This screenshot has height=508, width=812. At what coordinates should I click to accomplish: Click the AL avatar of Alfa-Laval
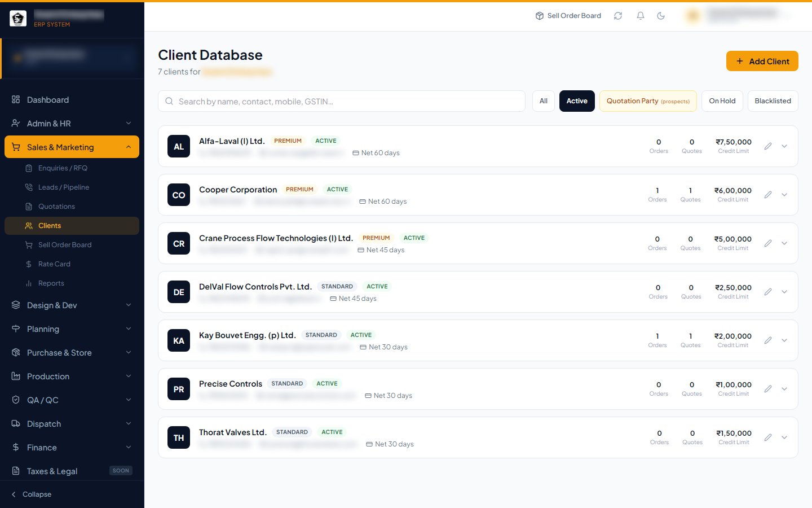pos(179,146)
